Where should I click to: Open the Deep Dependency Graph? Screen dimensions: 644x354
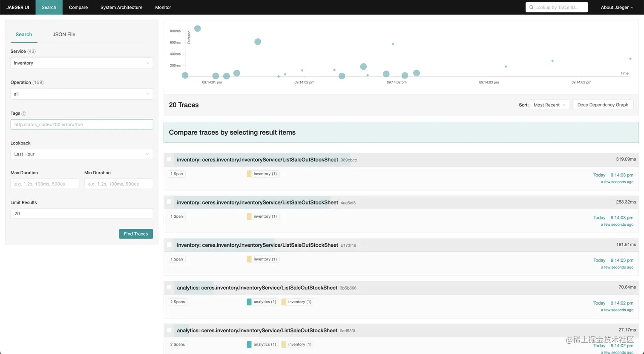(x=603, y=105)
